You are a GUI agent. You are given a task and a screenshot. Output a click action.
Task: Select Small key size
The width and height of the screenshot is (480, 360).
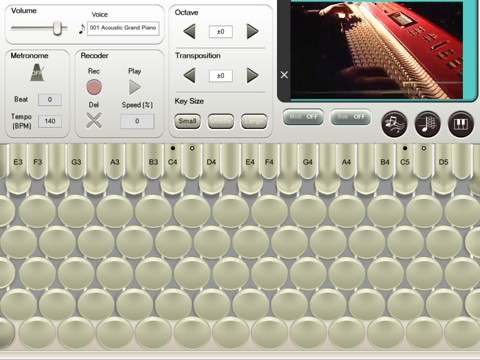(187, 121)
